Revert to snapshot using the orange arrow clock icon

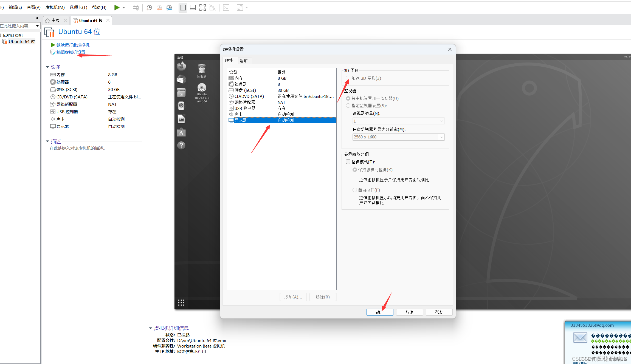pyautogui.click(x=159, y=7)
